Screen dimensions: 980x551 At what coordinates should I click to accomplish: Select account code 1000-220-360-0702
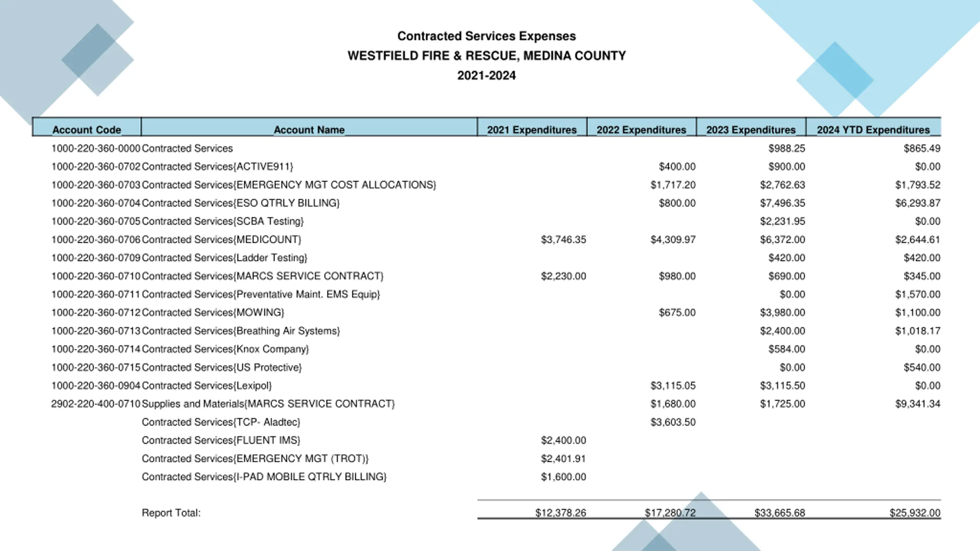96,167
